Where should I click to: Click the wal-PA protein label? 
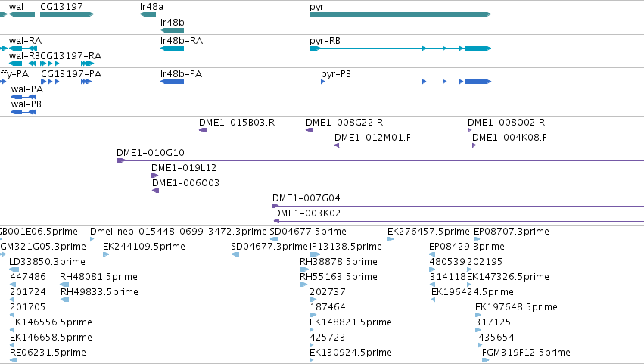pyautogui.click(x=27, y=89)
